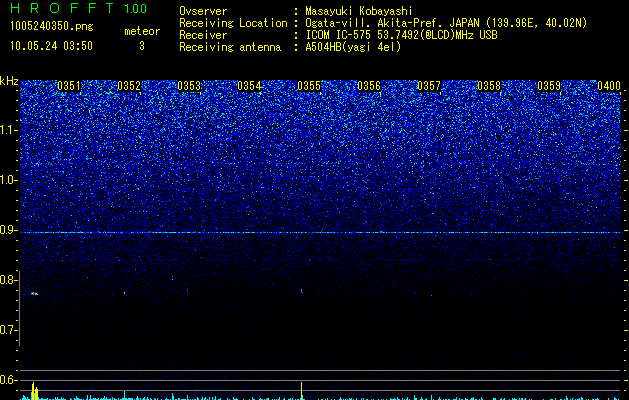Click the 0357 time marker

coord(429,86)
